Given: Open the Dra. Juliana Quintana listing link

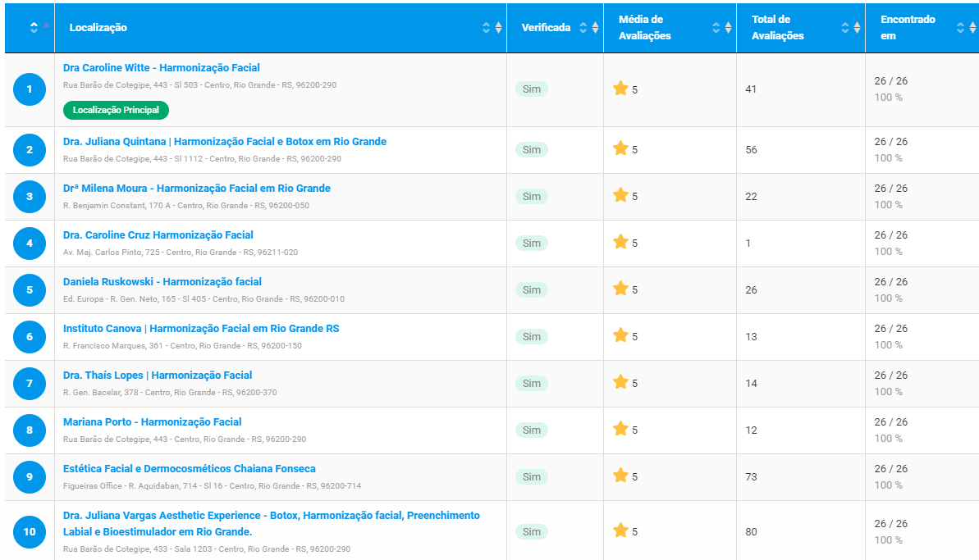Looking at the screenshot, I should (x=225, y=142).
